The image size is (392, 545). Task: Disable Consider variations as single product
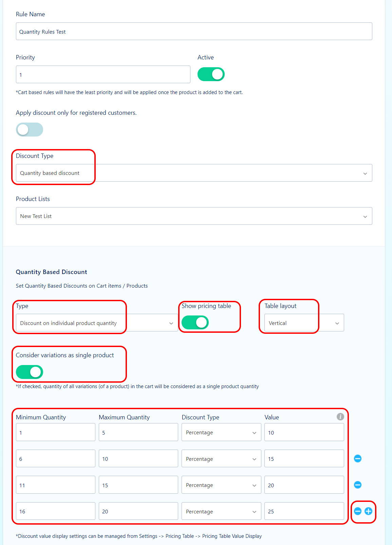[30, 372]
